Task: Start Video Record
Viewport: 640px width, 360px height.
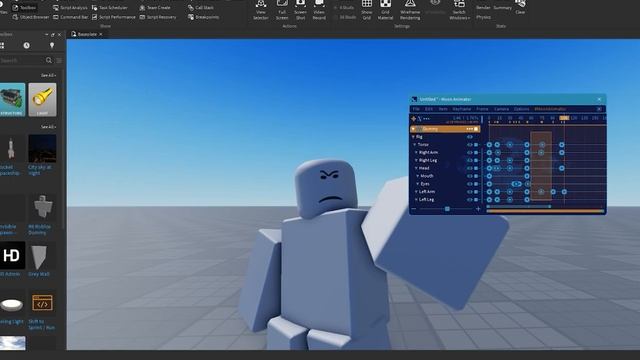Action: pyautogui.click(x=319, y=10)
